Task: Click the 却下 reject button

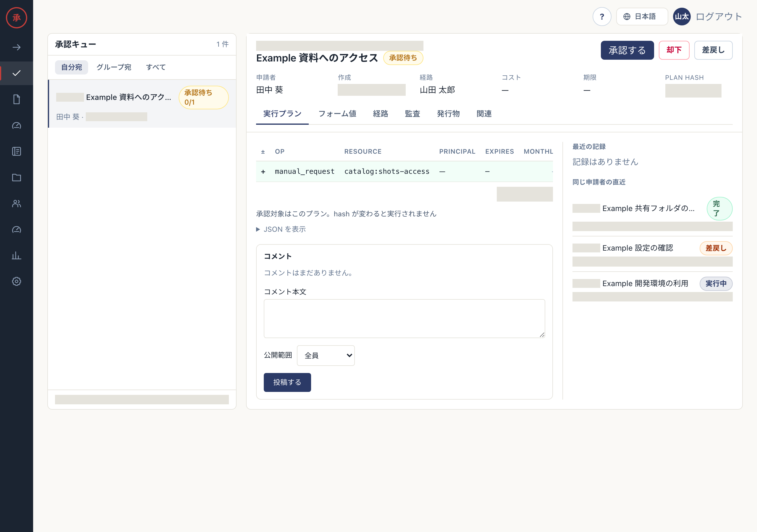Action: point(674,50)
